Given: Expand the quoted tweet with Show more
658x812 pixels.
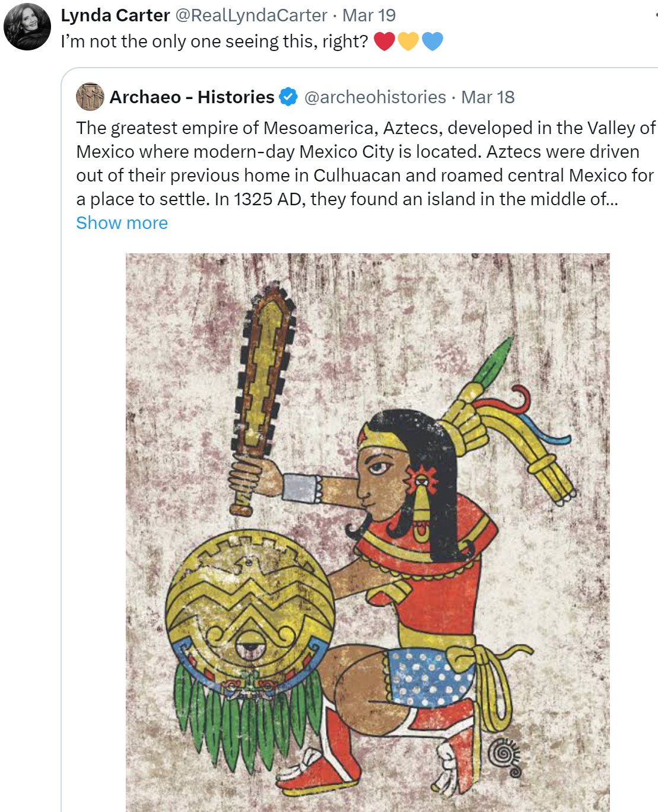Looking at the screenshot, I should [x=122, y=223].
